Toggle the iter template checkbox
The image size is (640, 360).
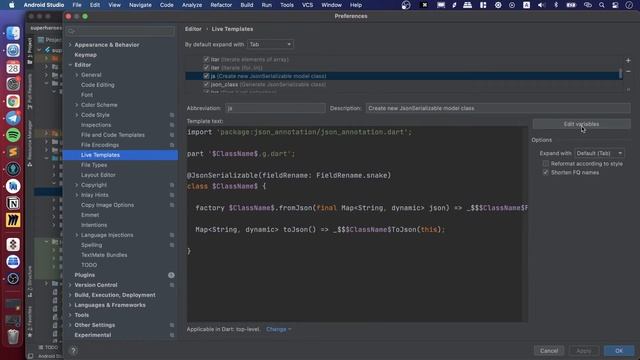[206, 68]
